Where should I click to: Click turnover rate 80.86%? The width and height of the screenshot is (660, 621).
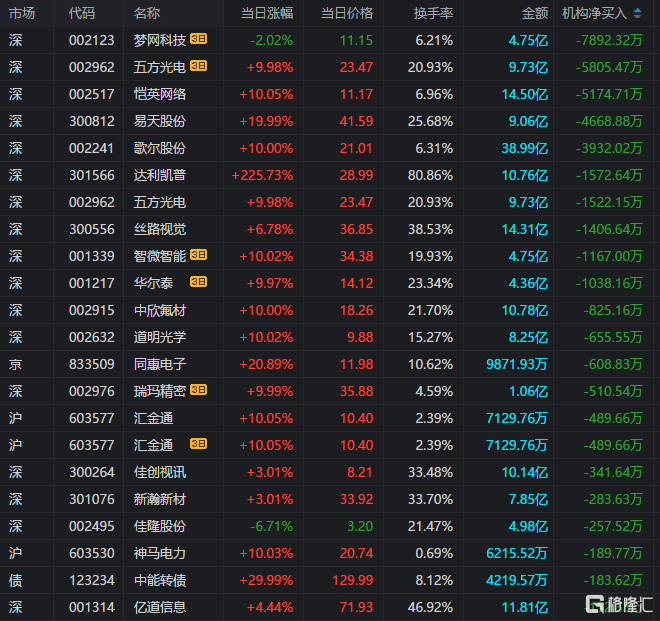430,175
